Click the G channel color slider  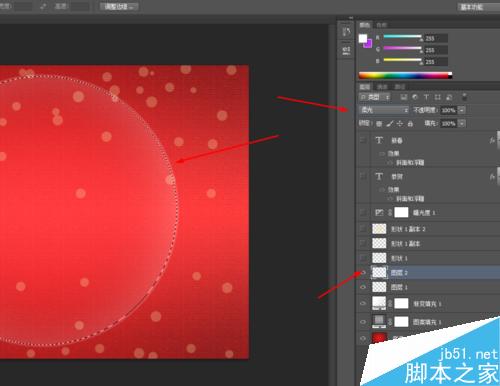click(x=403, y=48)
